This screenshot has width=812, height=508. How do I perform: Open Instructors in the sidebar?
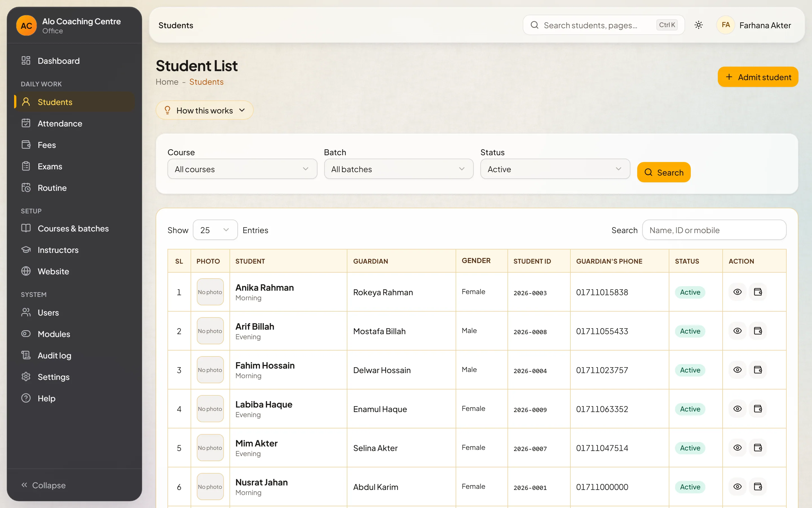74,250
